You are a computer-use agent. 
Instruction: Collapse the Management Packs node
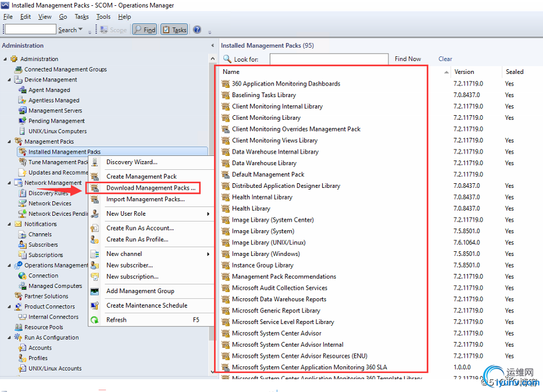click(x=9, y=142)
